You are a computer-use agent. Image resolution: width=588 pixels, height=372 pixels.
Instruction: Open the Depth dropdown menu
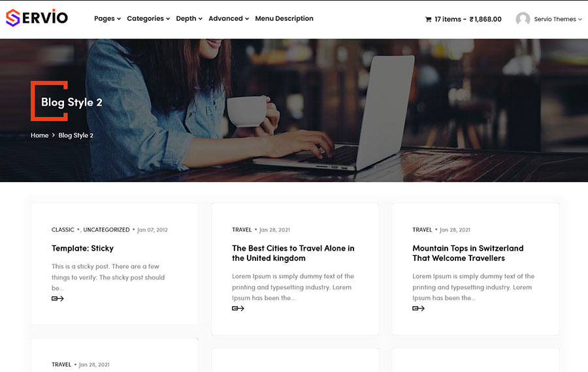189,19
